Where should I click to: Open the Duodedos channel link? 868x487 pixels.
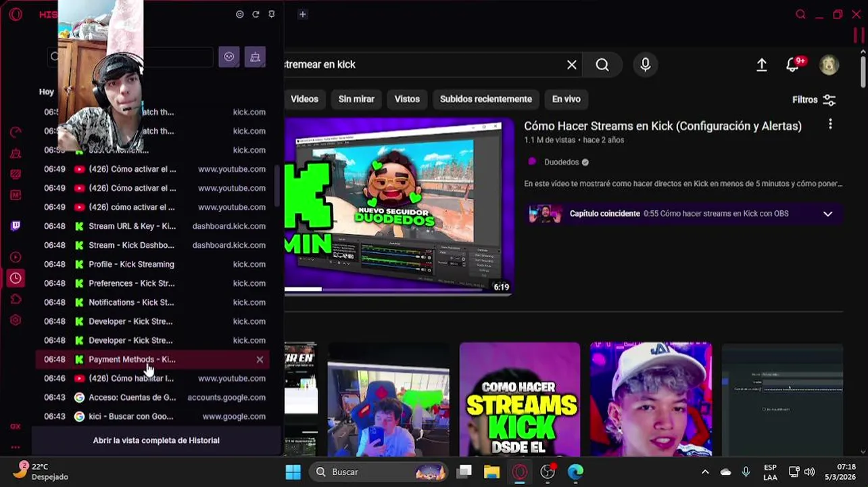[x=561, y=162]
